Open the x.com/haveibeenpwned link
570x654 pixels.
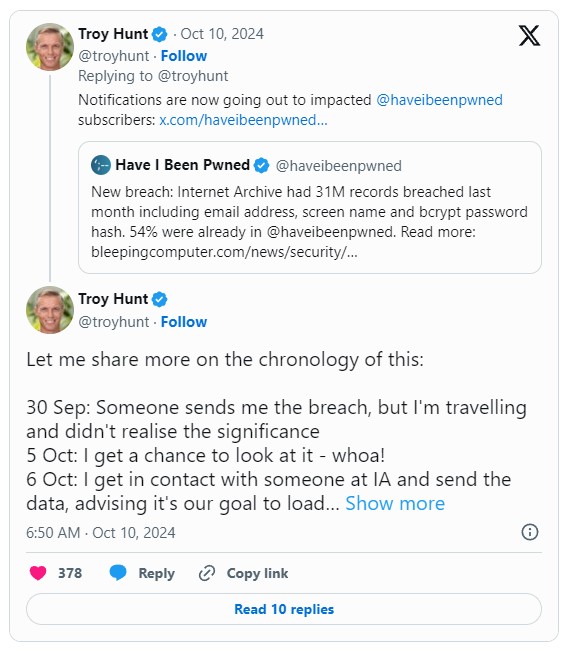pos(243,120)
